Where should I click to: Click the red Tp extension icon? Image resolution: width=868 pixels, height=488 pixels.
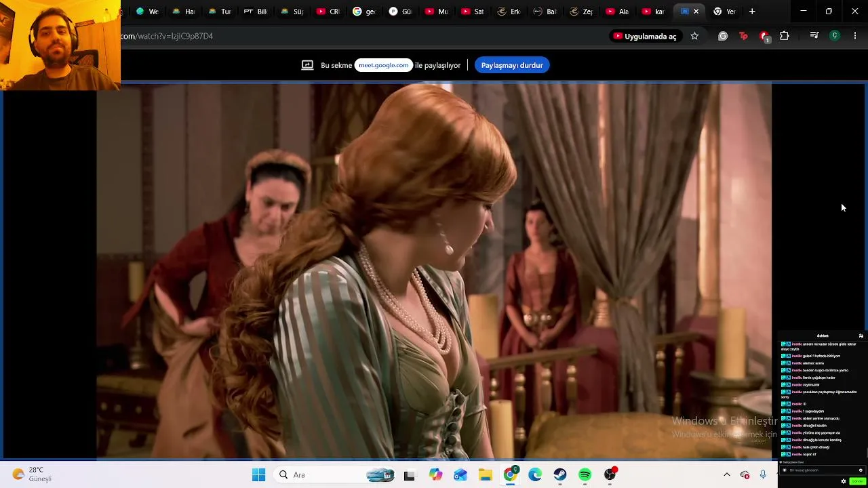click(743, 36)
